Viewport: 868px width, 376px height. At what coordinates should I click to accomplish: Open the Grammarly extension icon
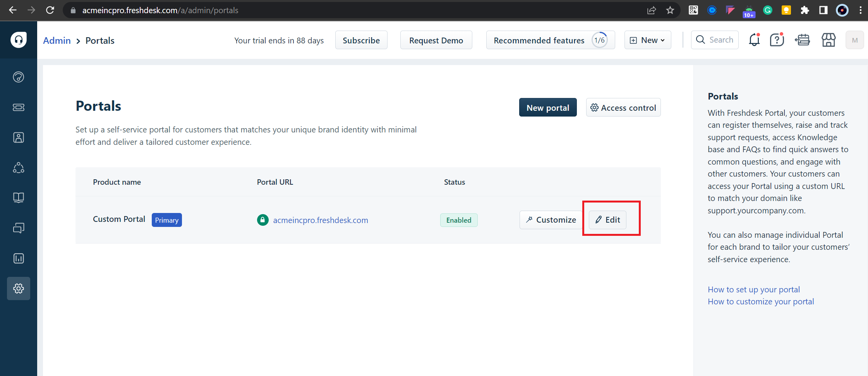(768, 10)
